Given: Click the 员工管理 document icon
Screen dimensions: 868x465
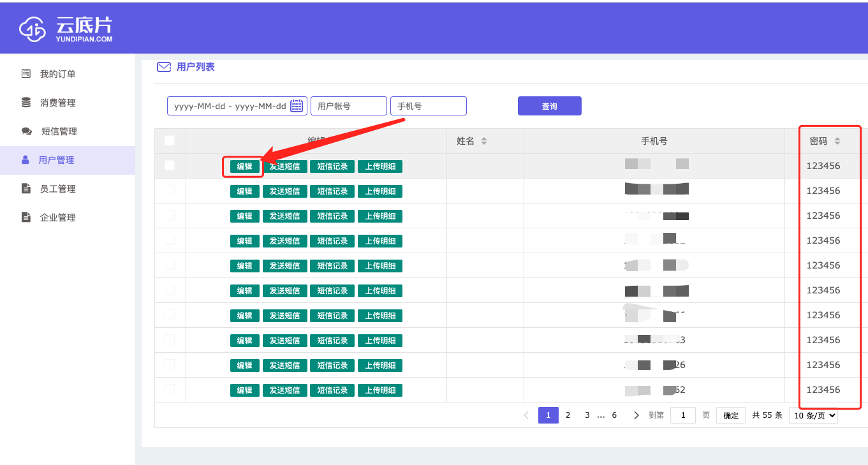Looking at the screenshot, I should pyautogui.click(x=26, y=189).
